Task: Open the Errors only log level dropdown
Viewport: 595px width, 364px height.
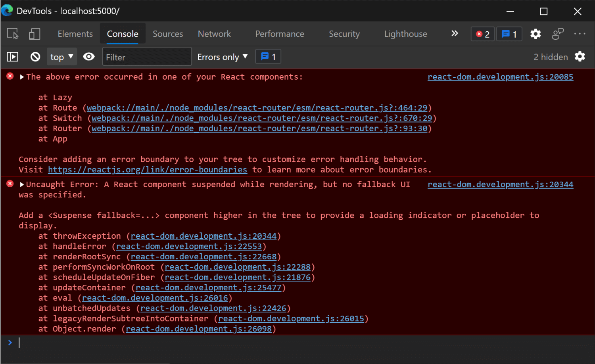Action: pos(222,57)
